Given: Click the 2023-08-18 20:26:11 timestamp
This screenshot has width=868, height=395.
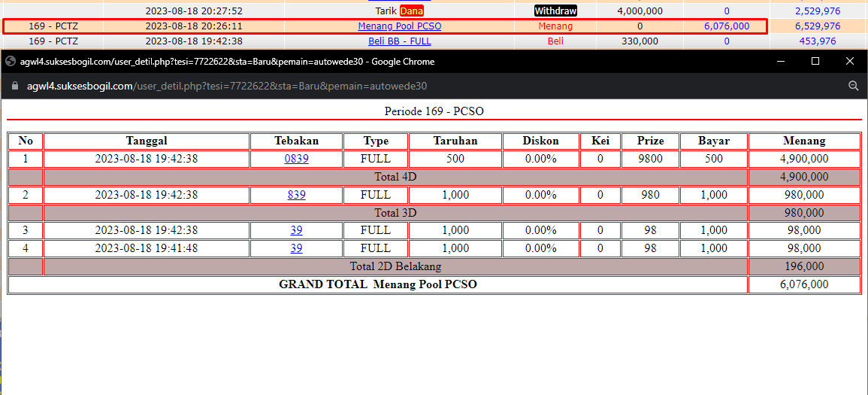Looking at the screenshot, I should (x=194, y=26).
